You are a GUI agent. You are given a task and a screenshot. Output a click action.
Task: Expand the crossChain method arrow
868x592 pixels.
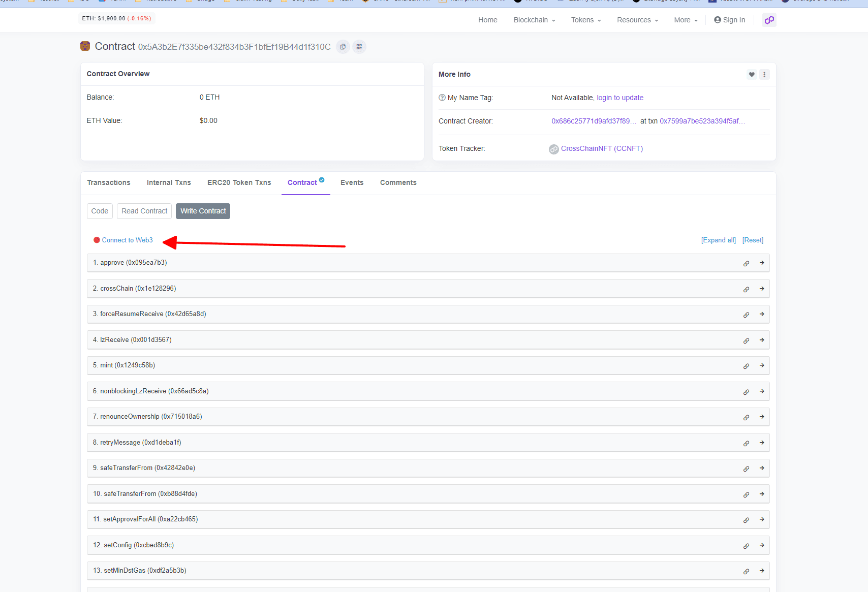(x=762, y=289)
